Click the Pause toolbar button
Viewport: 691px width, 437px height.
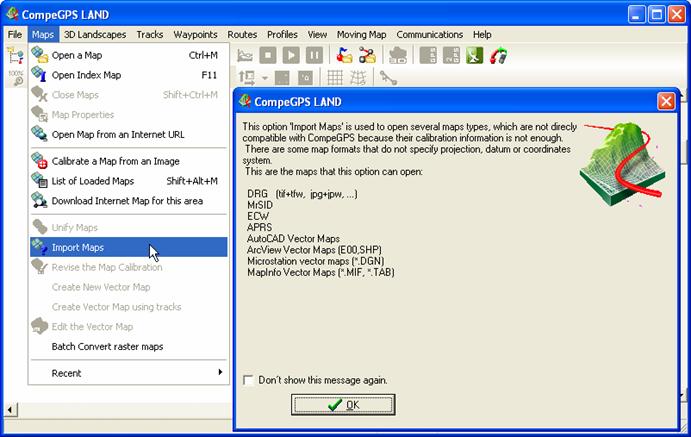coord(314,56)
